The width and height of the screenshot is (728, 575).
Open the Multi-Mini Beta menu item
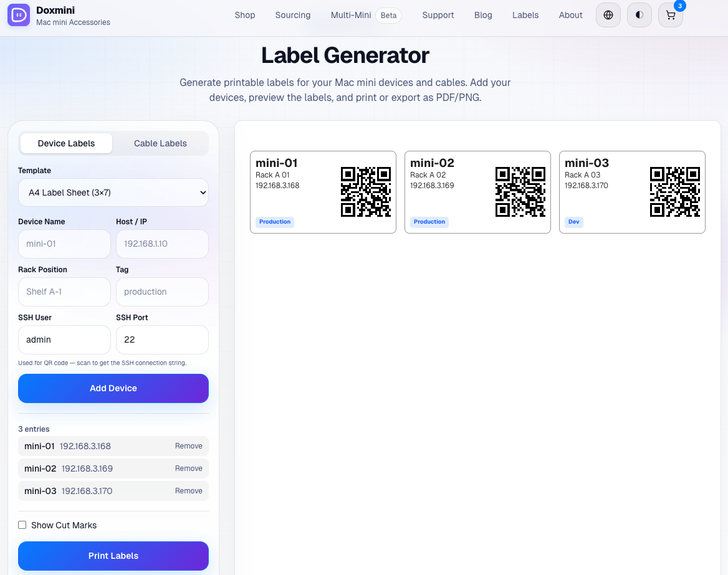(350, 15)
